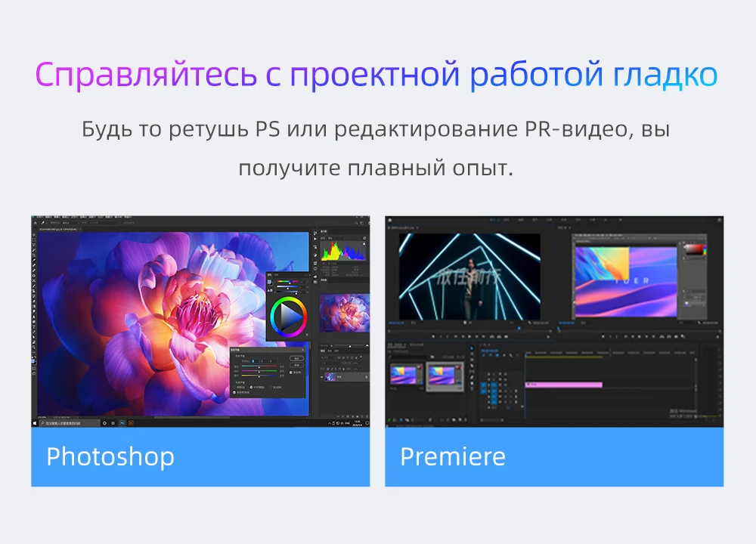The height and width of the screenshot is (544, 756).
Task: Toggle the Preserve Luminosity checkbox
Action: (234, 392)
